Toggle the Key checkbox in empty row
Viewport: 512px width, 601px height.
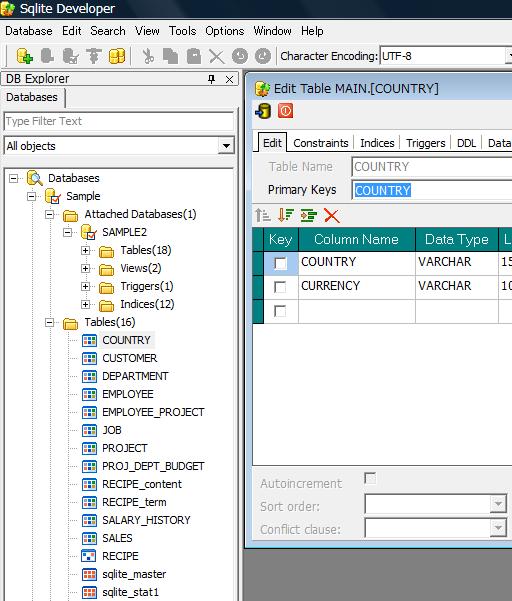pyautogui.click(x=280, y=311)
